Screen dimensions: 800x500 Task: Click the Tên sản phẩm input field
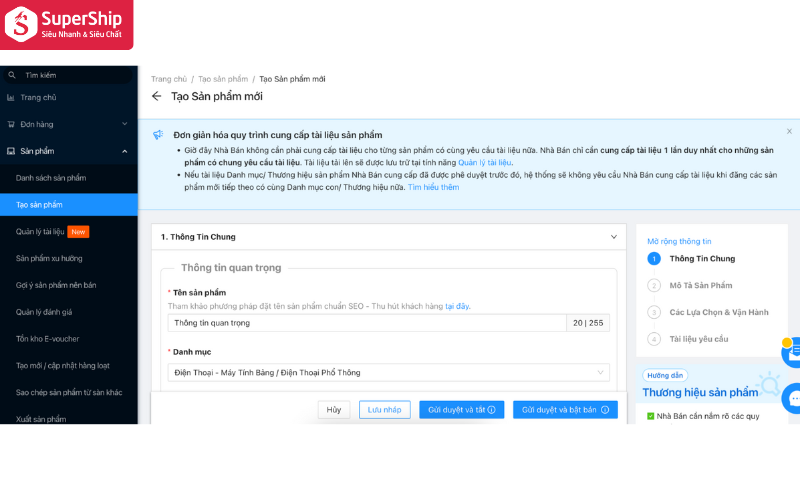pyautogui.click(x=365, y=323)
